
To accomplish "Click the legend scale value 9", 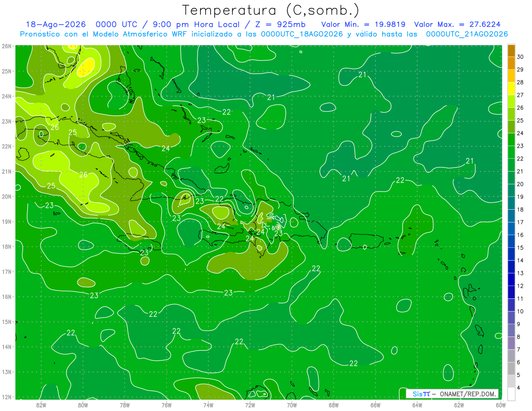I will click(x=520, y=324).
